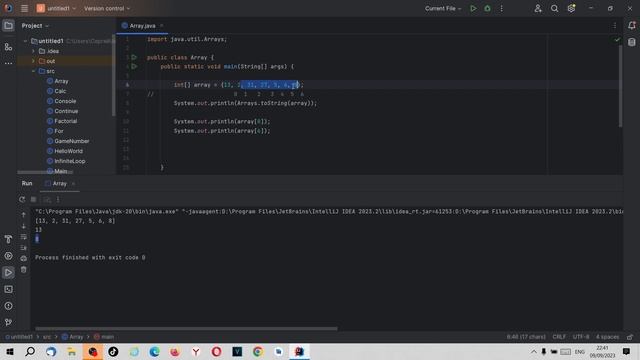Click run gutter icon beside class Array

[x=134, y=57]
